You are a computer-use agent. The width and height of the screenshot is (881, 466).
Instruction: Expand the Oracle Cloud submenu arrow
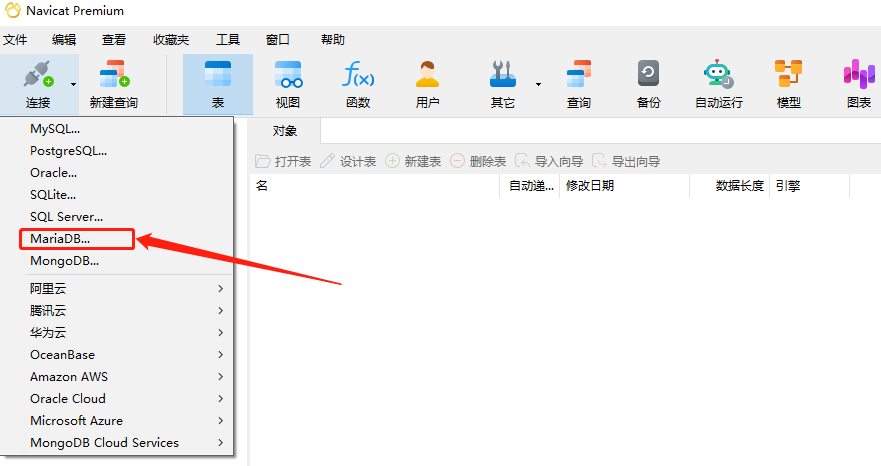pos(221,399)
